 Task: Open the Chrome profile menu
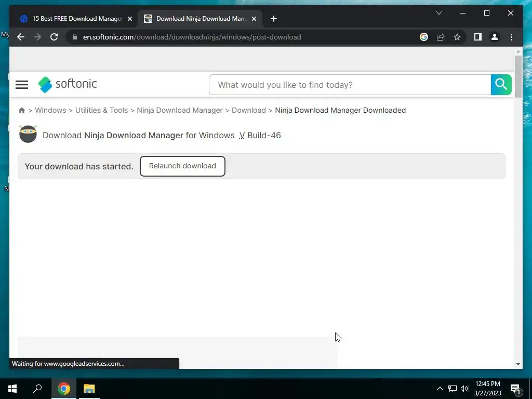(x=495, y=37)
